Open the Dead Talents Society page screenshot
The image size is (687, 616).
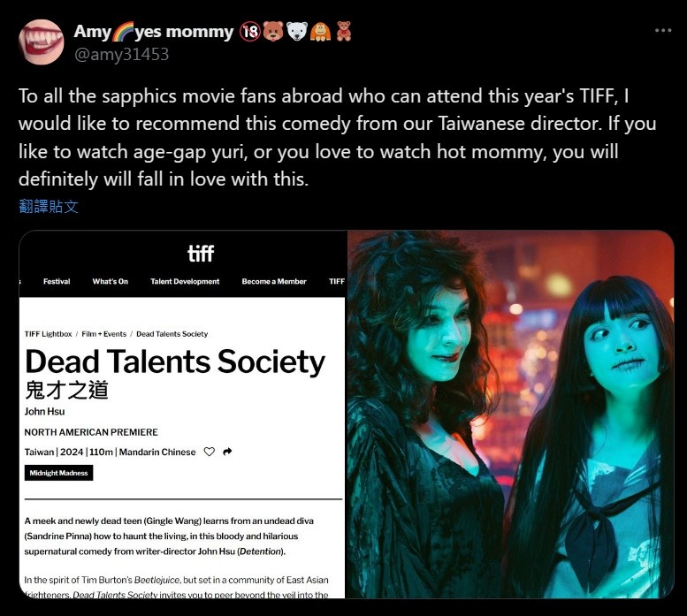tap(182, 414)
